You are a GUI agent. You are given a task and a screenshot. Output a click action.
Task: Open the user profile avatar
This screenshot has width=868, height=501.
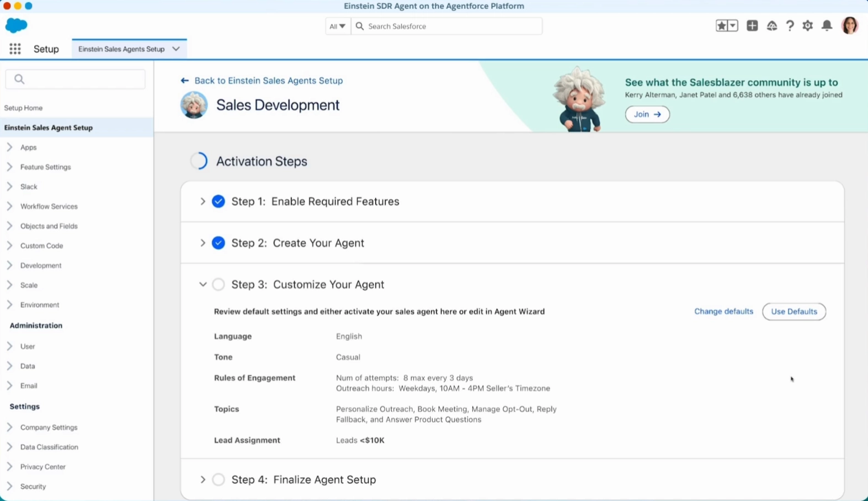[x=850, y=25]
